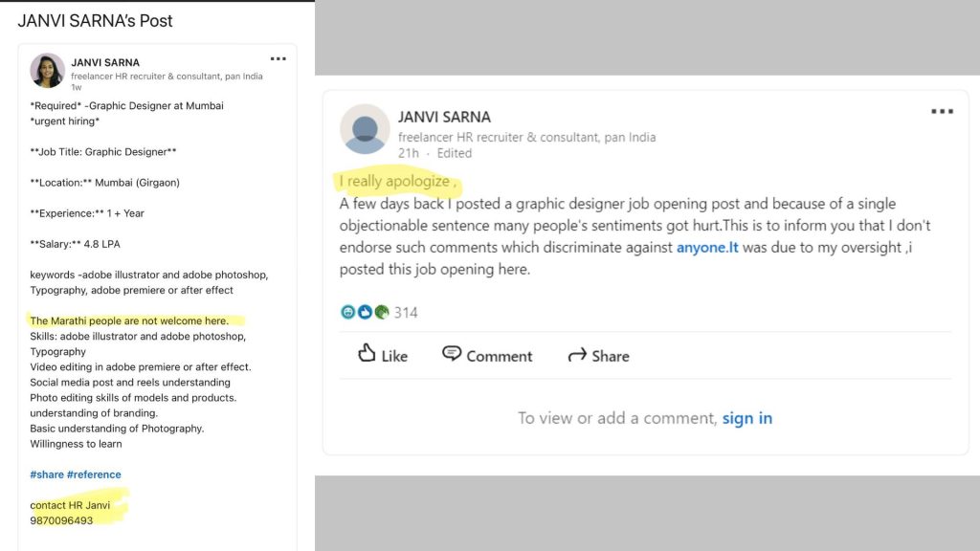View the 314 reactions list

point(406,313)
